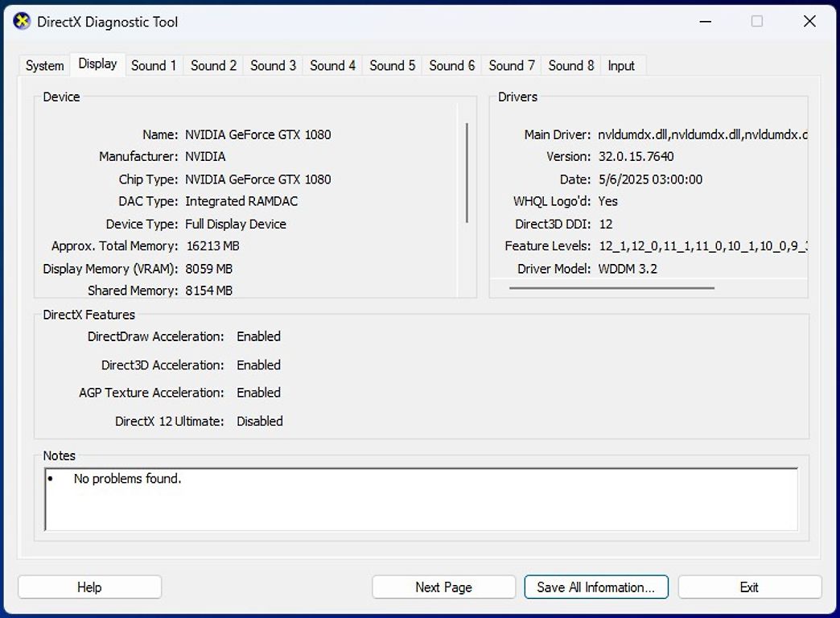
Task: Click driver version 32.0.15.7640
Action: (x=636, y=156)
